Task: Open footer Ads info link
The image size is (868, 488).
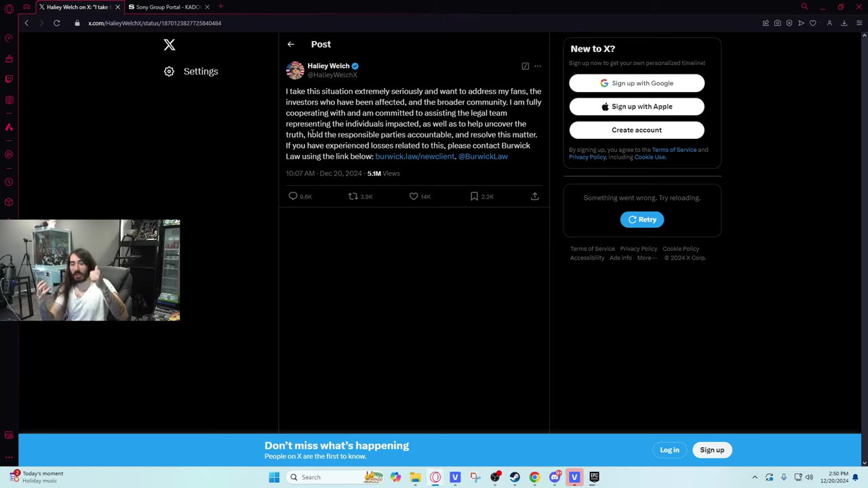Action: pos(620,258)
